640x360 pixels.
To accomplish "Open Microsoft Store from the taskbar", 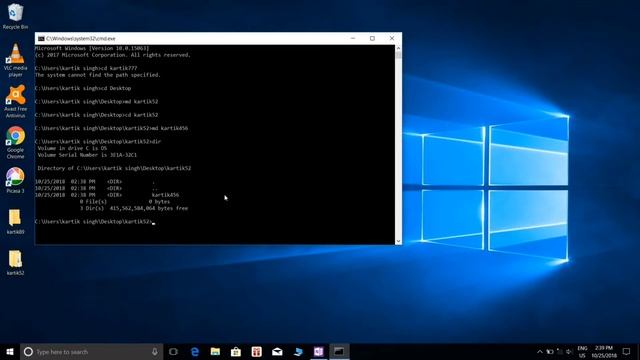I will [236, 351].
